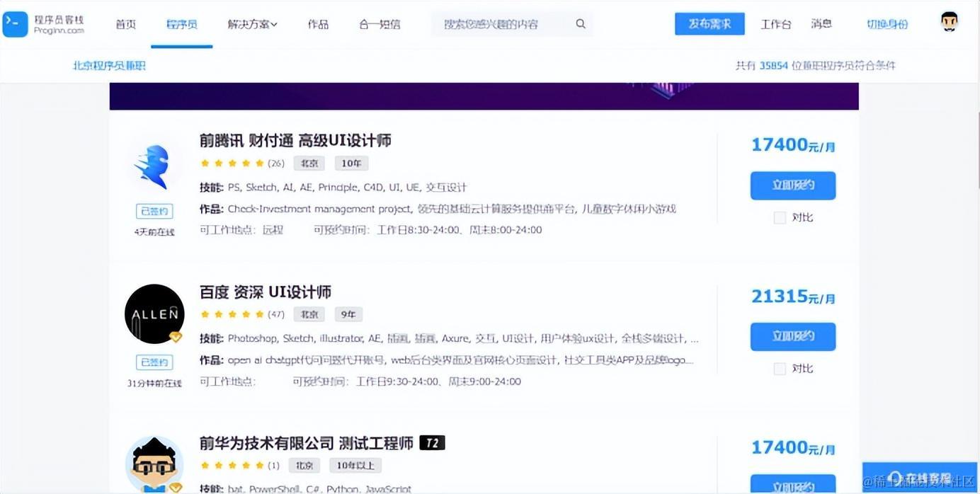
Task: Select the 程序员 nav tab
Action: click(x=182, y=24)
